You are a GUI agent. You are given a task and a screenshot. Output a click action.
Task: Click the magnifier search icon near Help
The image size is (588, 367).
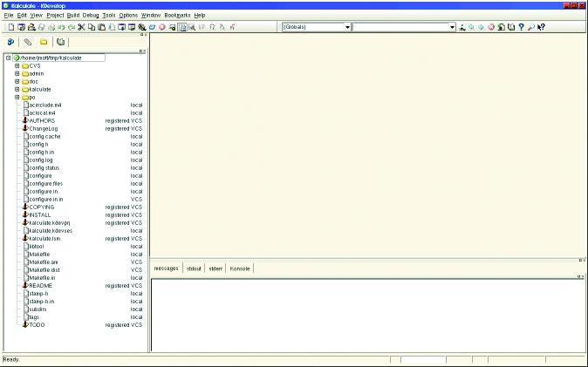click(531, 27)
